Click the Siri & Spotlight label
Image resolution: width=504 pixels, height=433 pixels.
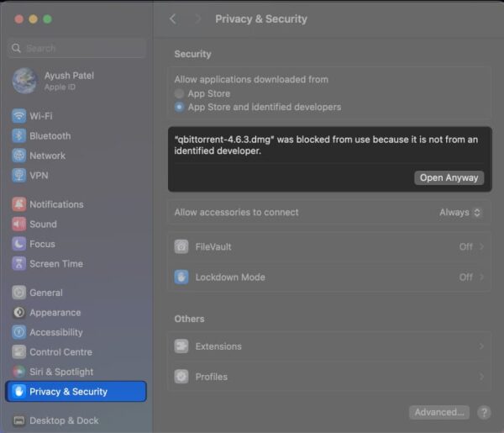click(x=61, y=372)
